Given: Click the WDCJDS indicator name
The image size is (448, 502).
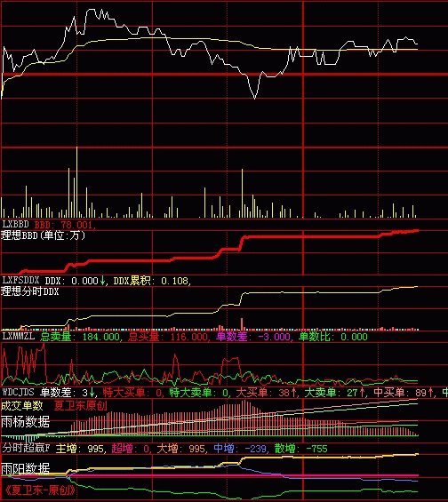Looking at the screenshot, I should [x=19, y=392].
